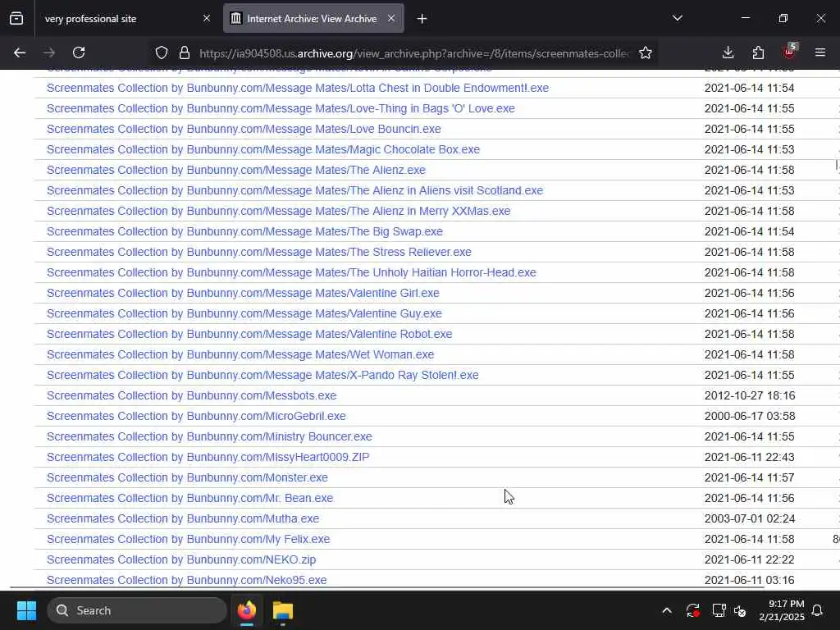Open Love-Thing in Bags 'O' Love.exe
840x630 pixels.
point(281,108)
